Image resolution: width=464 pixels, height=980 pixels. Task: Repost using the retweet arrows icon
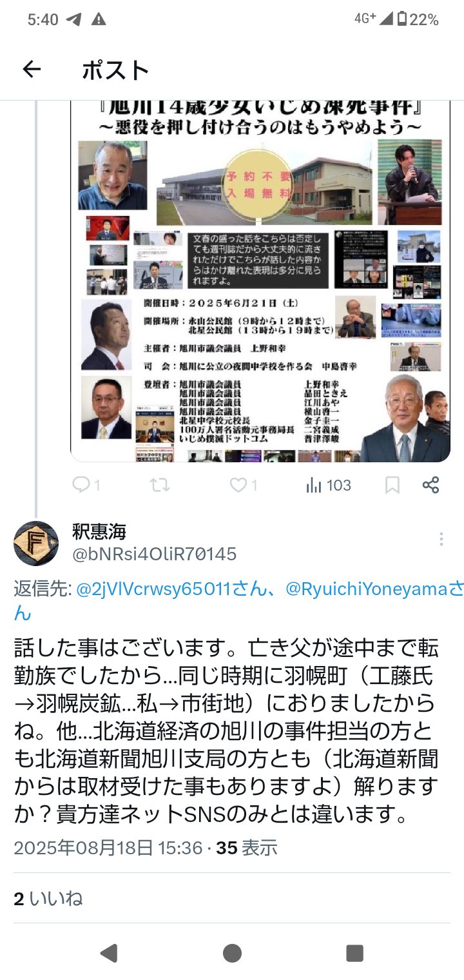pyautogui.click(x=160, y=485)
